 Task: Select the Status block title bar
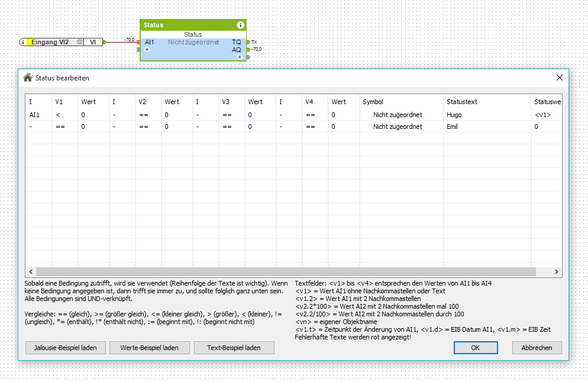[193, 25]
